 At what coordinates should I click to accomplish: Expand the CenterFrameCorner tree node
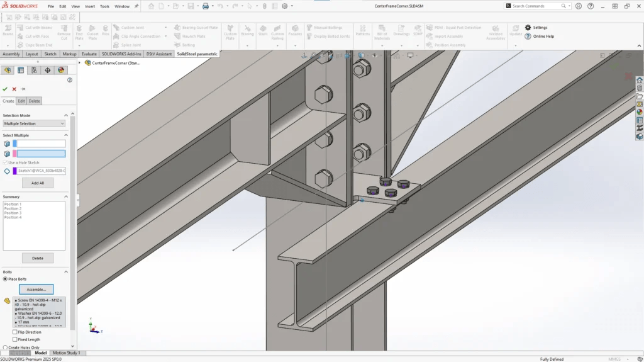coord(80,63)
